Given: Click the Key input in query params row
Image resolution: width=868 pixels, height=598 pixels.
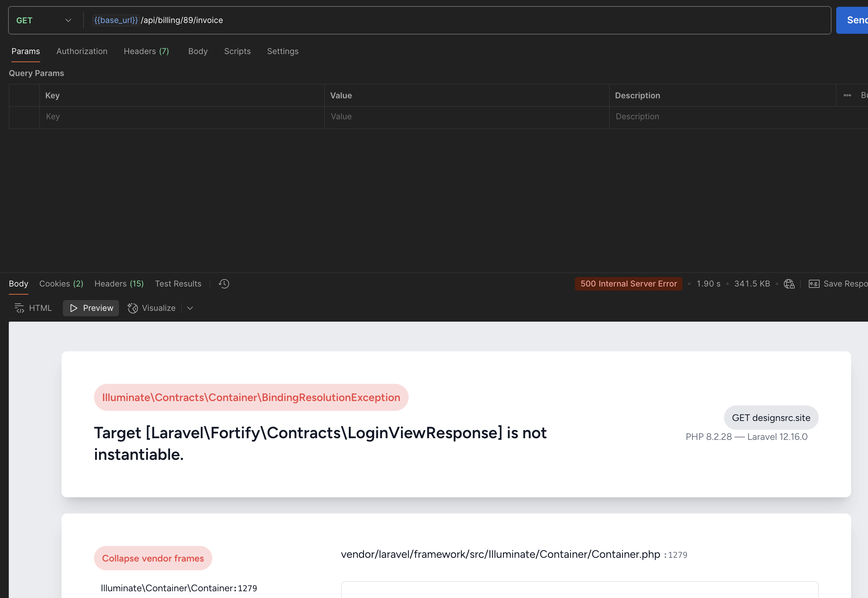Looking at the screenshot, I should coord(182,117).
